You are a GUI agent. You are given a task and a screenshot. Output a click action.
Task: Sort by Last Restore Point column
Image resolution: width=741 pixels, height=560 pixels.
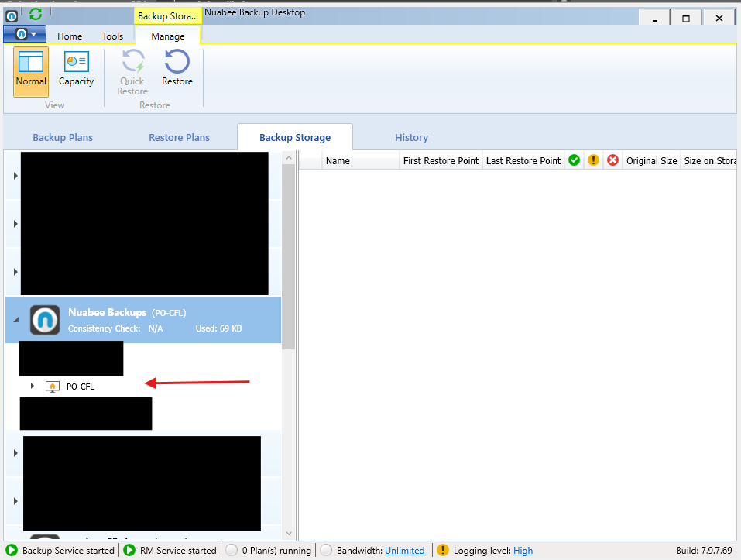pos(523,160)
